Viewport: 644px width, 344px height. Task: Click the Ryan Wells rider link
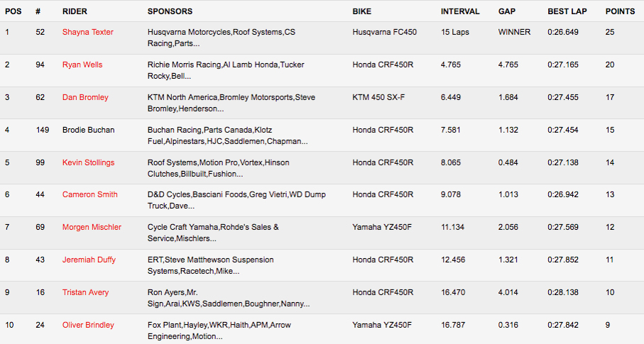(x=82, y=65)
